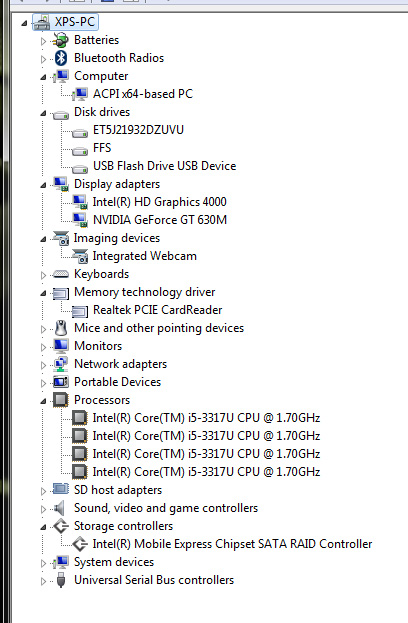408x623 pixels.
Task: Click the Bluetooth Radios icon
Action: click(x=61, y=58)
